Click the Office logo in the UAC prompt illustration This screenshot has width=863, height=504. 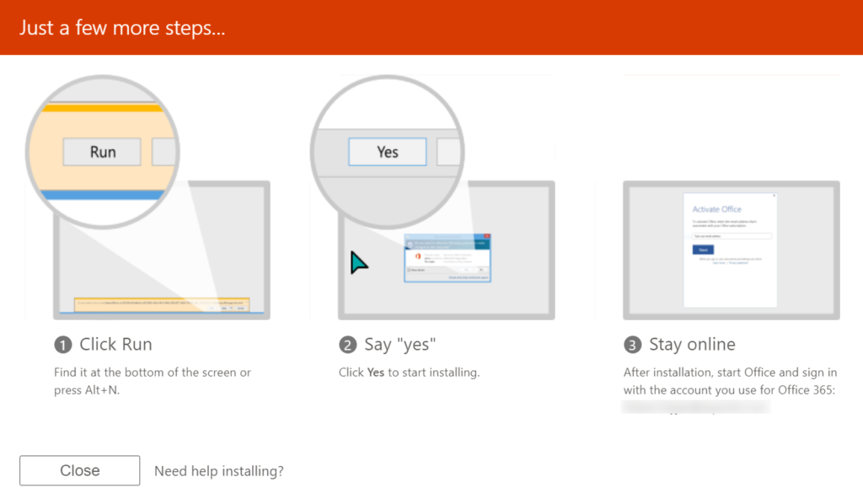(418, 256)
